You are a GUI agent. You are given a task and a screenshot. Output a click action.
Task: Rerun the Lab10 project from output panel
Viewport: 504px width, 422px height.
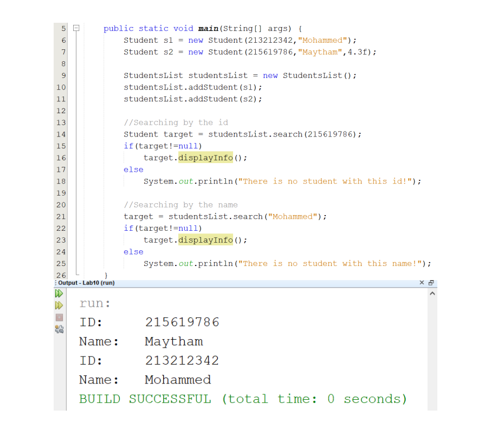pyautogui.click(x=59, y=293)
